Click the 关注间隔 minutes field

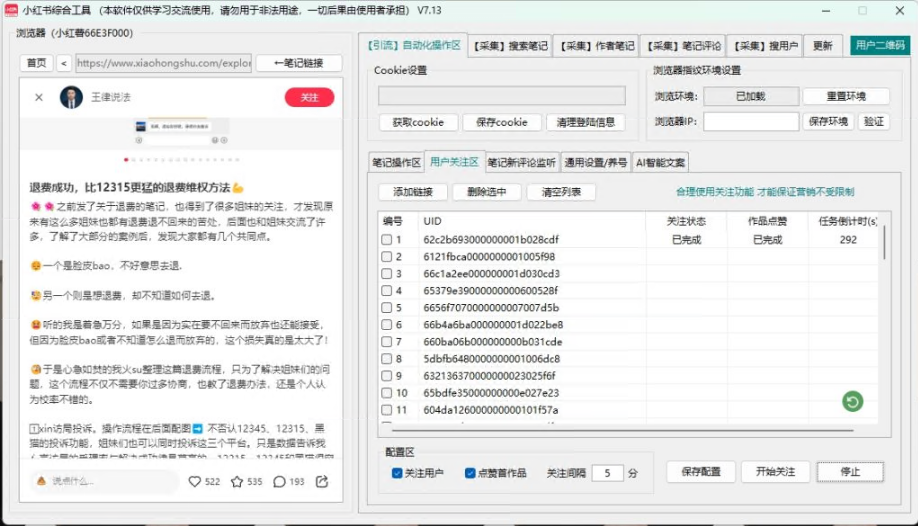click(x=607, y=473)
